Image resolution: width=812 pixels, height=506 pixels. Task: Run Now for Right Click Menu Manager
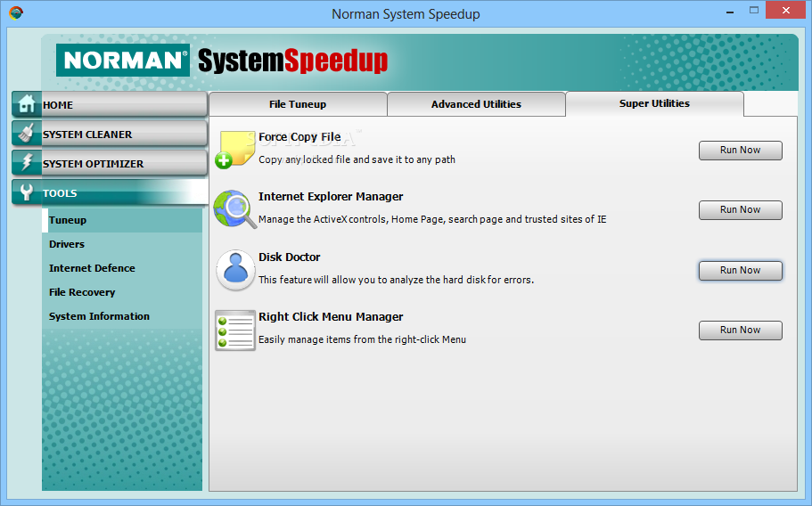(740, 331)
